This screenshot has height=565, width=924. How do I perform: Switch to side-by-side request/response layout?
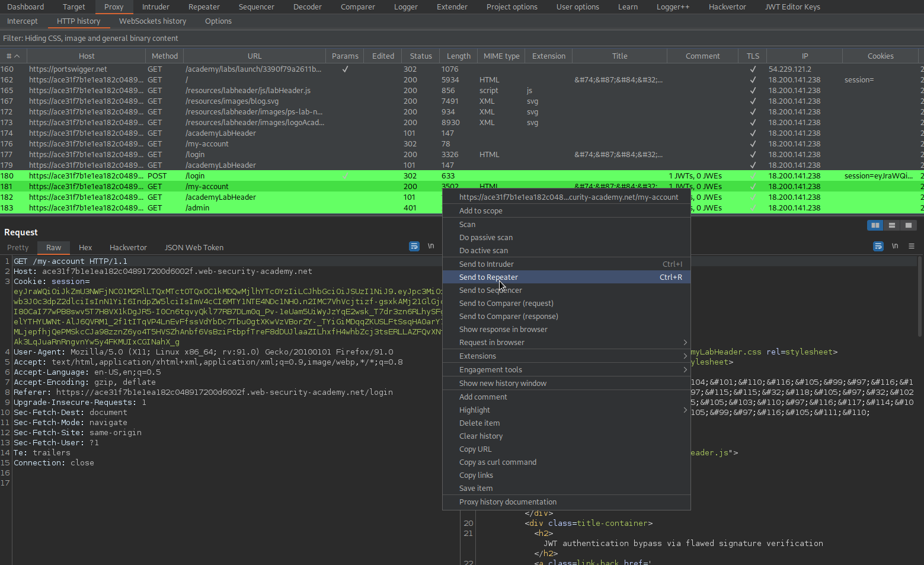(875, 225)
